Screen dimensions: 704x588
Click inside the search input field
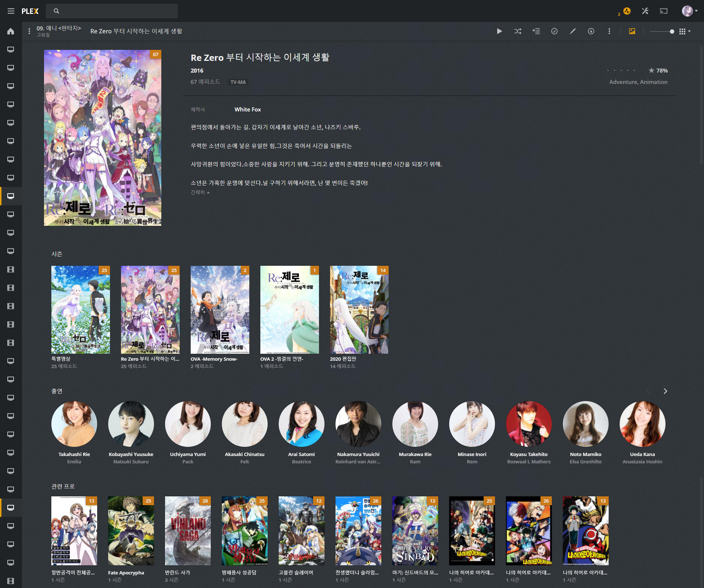pos(112,11)
